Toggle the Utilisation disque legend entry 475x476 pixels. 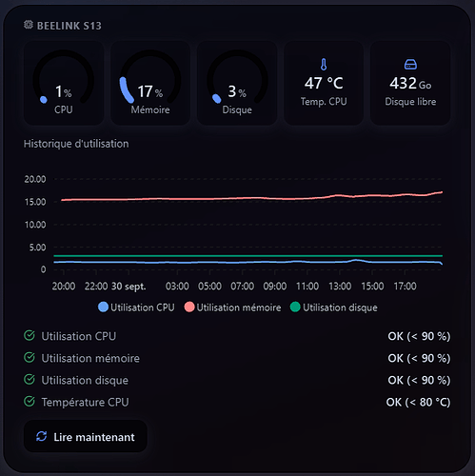click(x=334, y=307)
